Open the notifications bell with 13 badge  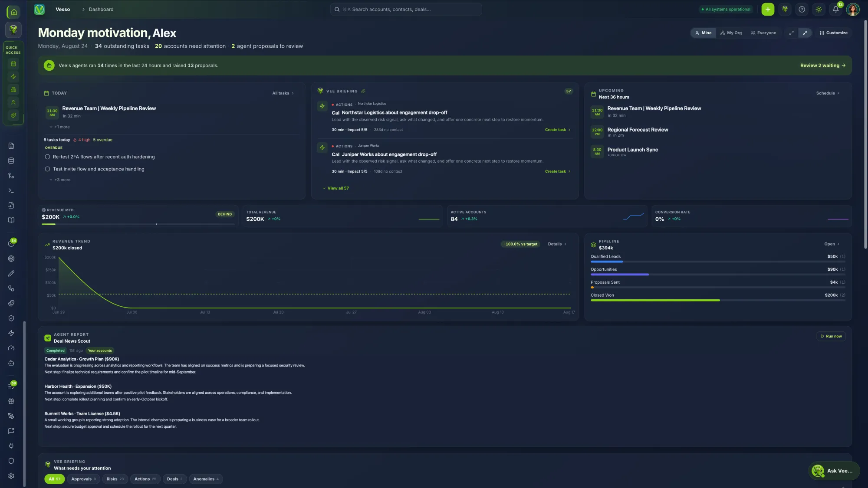[x=835, y=9]
